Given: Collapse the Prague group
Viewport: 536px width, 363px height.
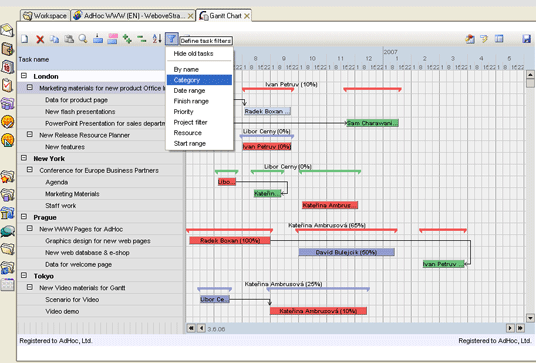Looking at the screenshot, I should coord(24,217).
